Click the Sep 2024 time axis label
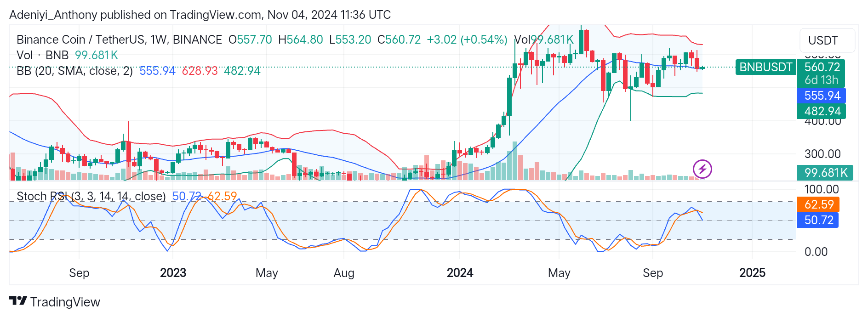868x317 pixels. tap(653, 273)
